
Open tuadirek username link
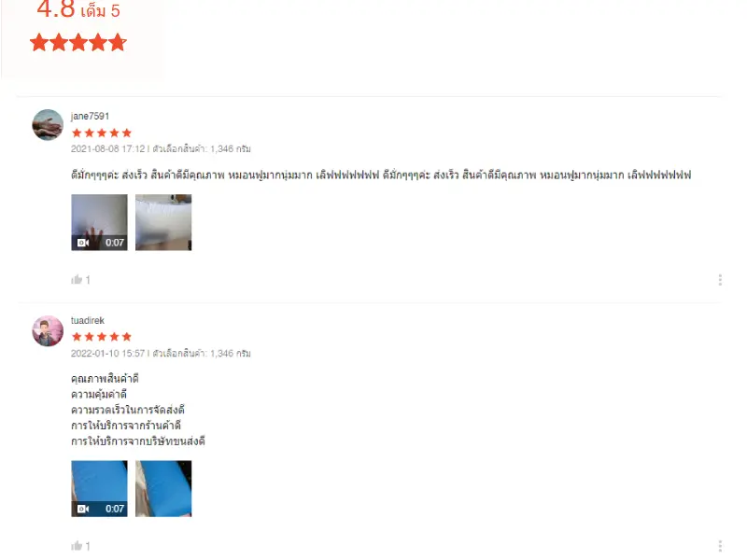88,320
